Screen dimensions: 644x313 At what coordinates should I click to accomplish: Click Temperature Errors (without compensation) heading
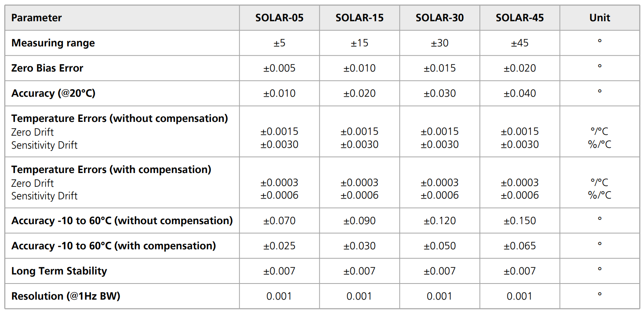click(x=119, y=119)
